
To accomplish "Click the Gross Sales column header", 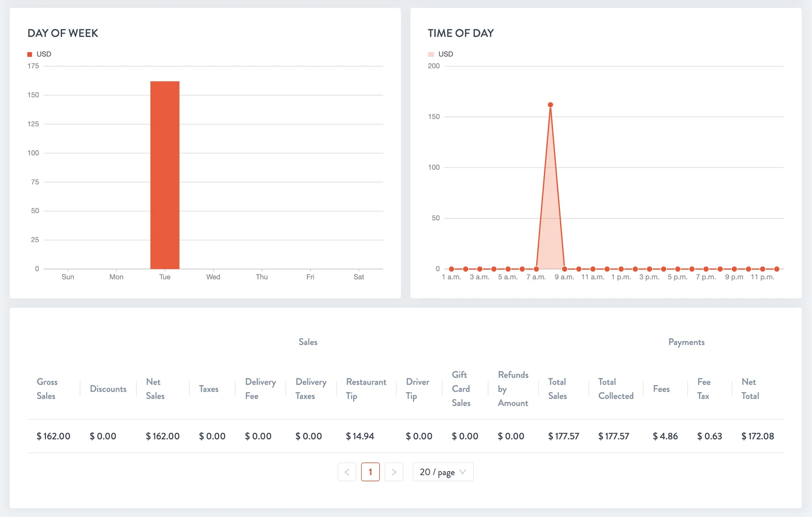I will click(47, 389).
